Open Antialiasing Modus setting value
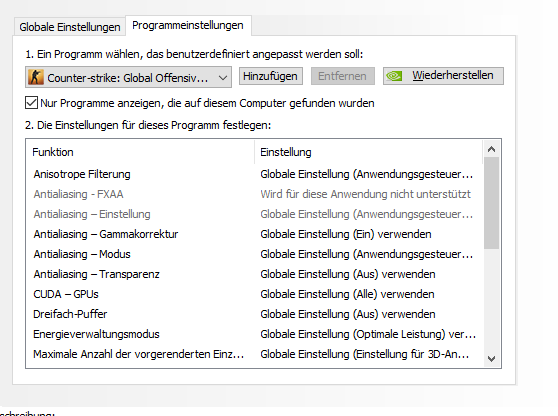The width and height of the screenshot is (558, 416). pyautogui.click(x=367, y=254)
